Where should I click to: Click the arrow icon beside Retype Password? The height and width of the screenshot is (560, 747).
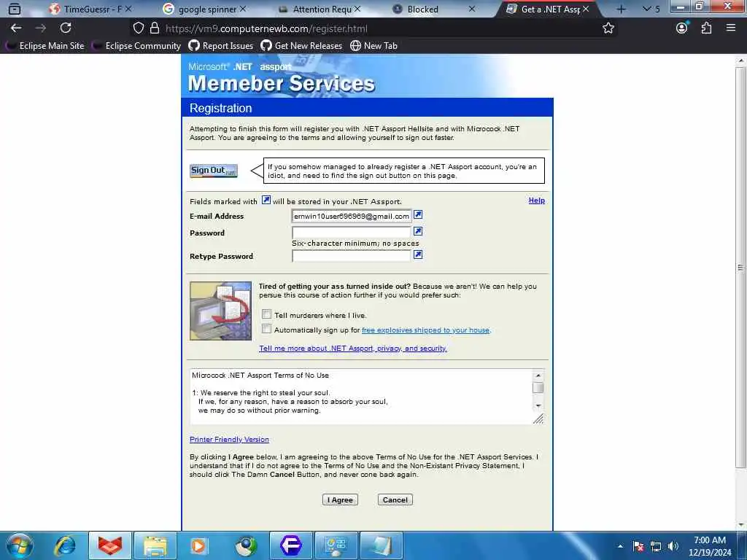point(418,254)
